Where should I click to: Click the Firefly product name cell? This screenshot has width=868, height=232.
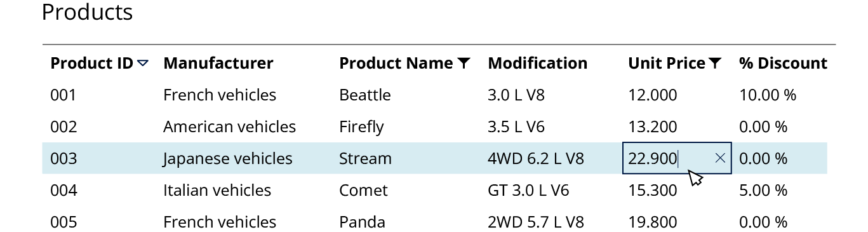[361, 127]
